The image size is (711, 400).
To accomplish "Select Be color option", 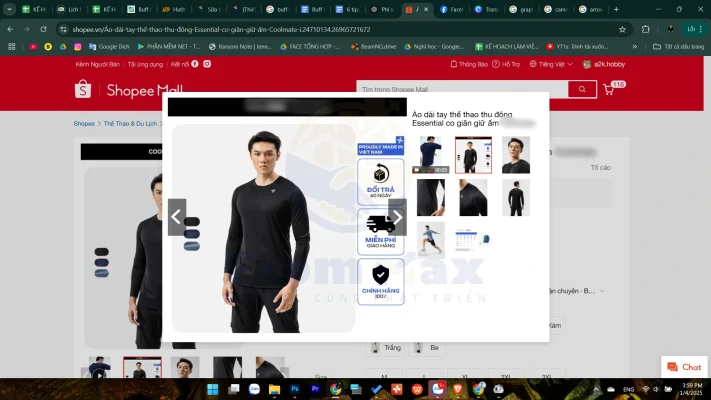I will tap(428, 347).
